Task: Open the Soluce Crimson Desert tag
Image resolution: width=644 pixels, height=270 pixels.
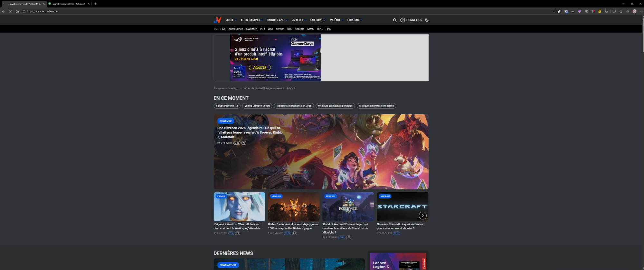Action: coord(257,106)
